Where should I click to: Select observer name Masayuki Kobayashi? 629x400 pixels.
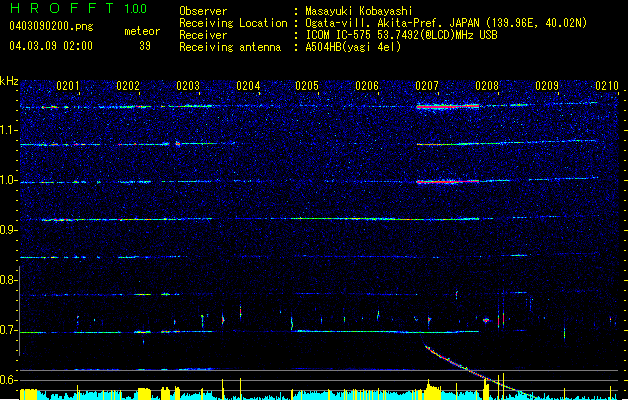coord(359,11)
